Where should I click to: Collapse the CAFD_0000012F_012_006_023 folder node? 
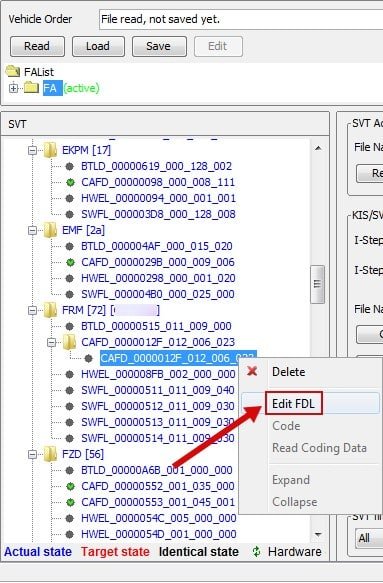point(52,342)
